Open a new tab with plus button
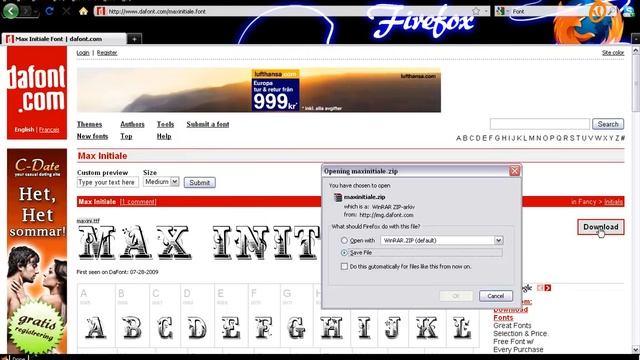The image size is (640, 360). click(134, 39)
